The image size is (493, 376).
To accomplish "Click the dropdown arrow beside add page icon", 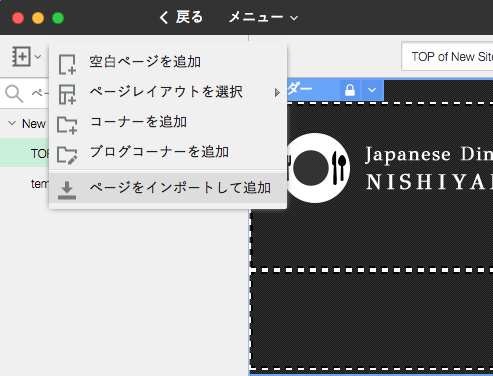I will (38, 57).
